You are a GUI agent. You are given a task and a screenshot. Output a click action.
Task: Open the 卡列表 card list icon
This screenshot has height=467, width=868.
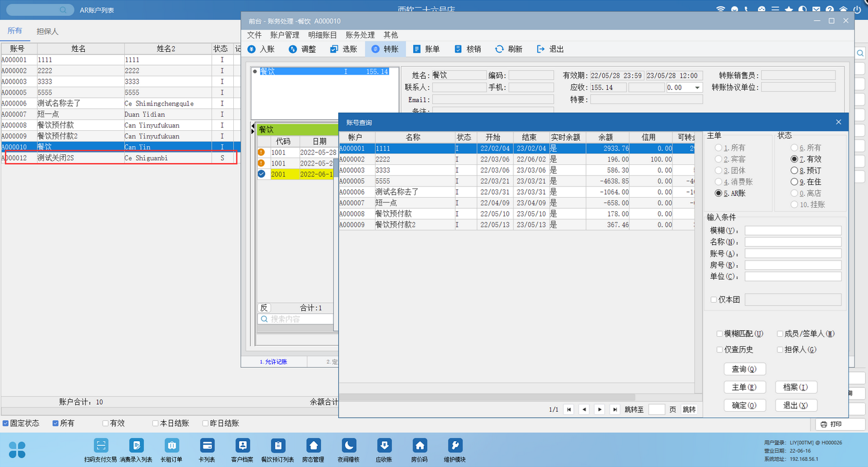point(207,445)
